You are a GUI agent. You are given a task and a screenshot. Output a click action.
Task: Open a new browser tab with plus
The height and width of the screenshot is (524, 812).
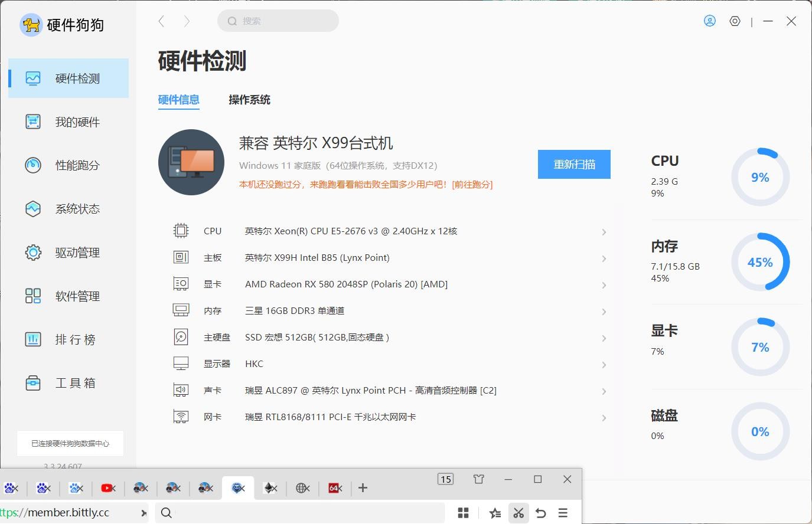tap(363, 487)
